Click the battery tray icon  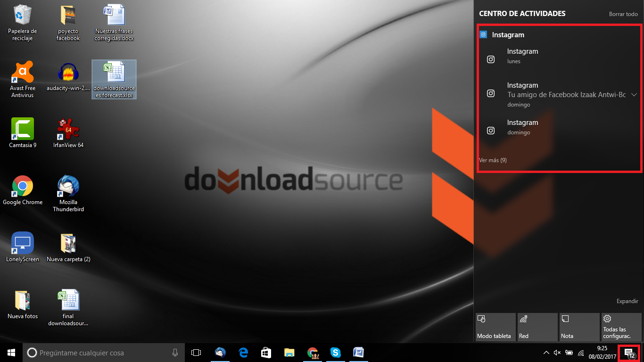[569, 353]
